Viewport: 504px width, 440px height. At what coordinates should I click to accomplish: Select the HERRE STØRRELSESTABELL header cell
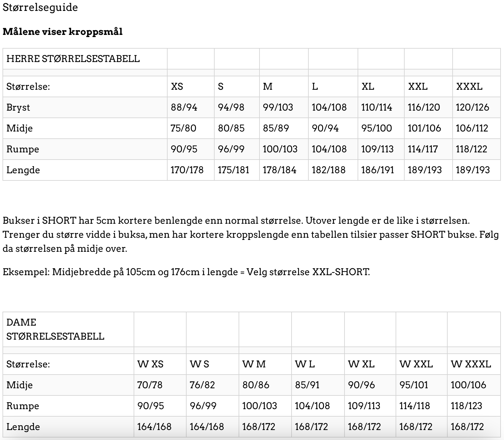pyautogui.click(x=85, y=59)
